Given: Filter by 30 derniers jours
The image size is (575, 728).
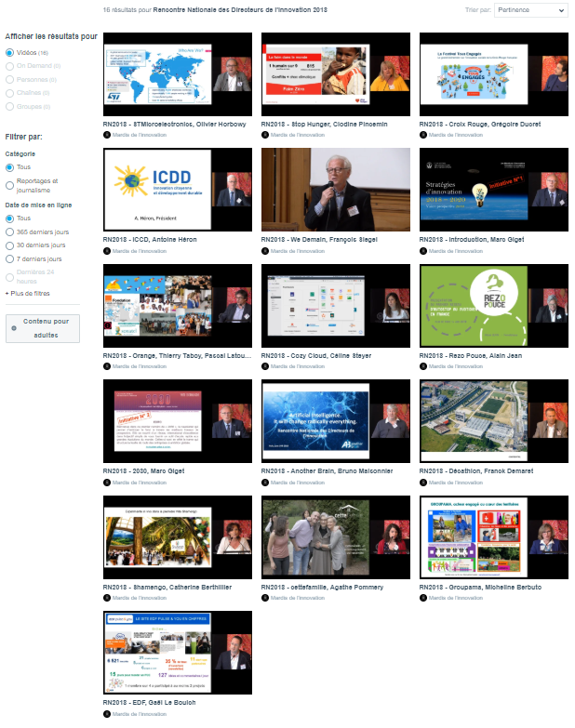Looking at the screenshot, I should click(x=9, y=245).
